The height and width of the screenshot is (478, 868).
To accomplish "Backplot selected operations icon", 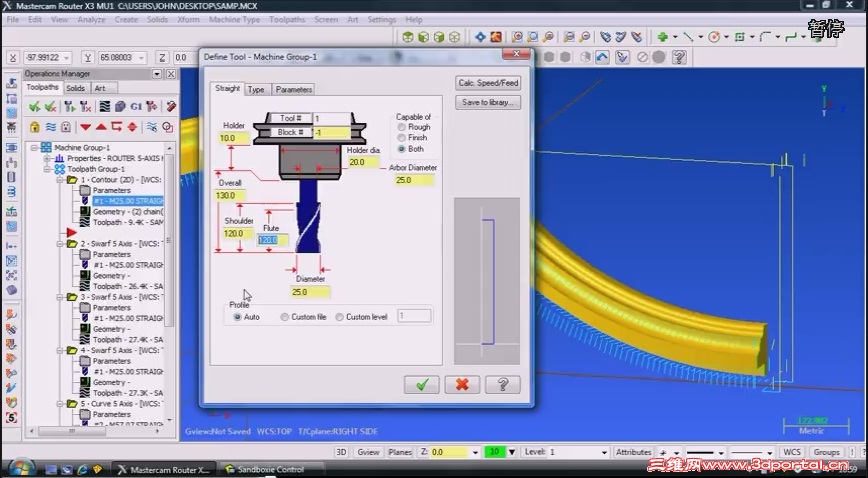I will (104, 106).
